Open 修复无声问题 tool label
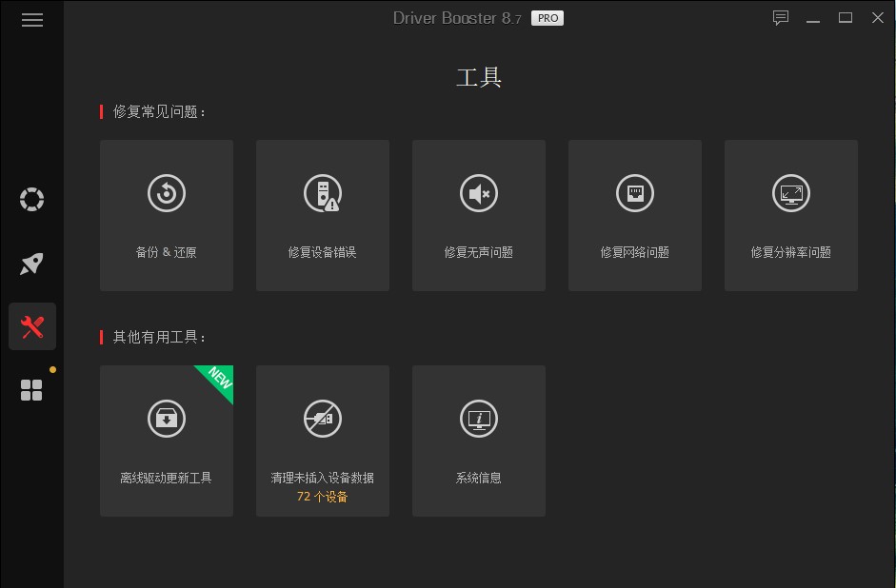This screenshot has width=896, height=588. pos(479,252)
